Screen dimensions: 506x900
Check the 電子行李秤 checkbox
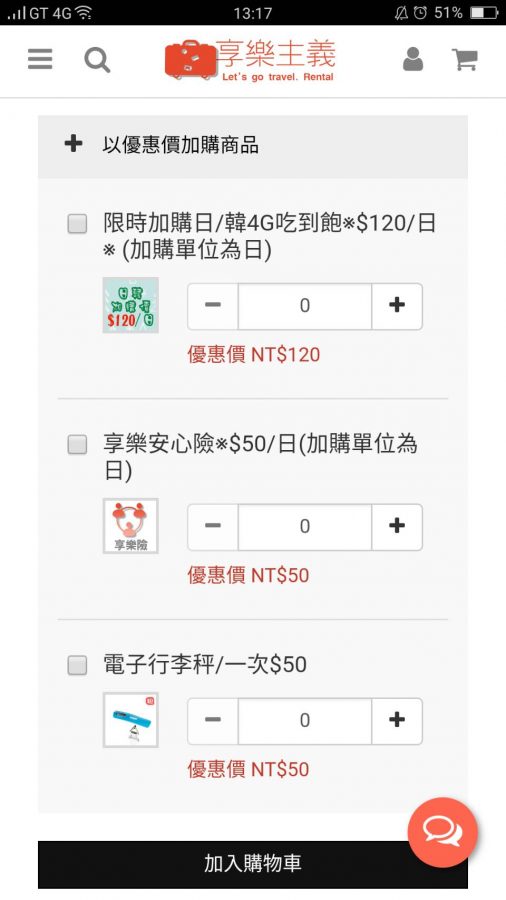click(x=77, y=666)
